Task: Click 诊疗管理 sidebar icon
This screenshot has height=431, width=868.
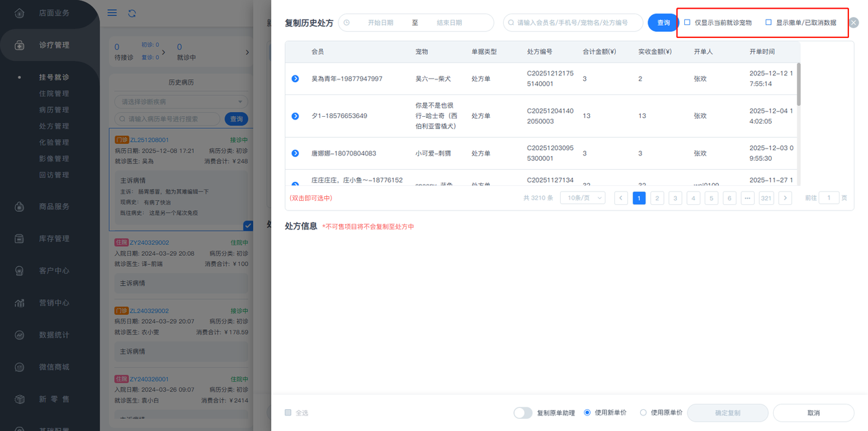Action: coord(20,45)
